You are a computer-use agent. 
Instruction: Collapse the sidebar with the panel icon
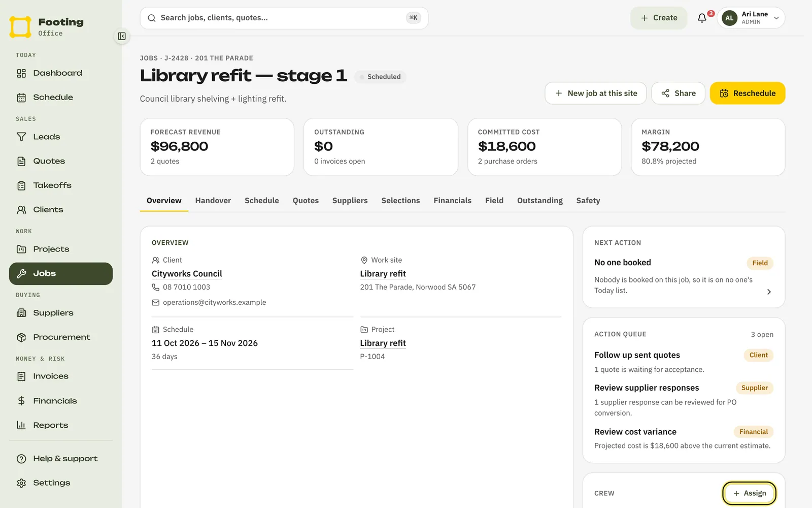tap(122, 36)
